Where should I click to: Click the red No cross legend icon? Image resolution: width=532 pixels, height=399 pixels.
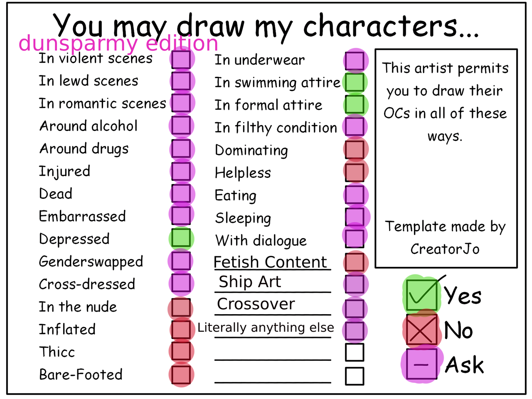click(421, 330)
